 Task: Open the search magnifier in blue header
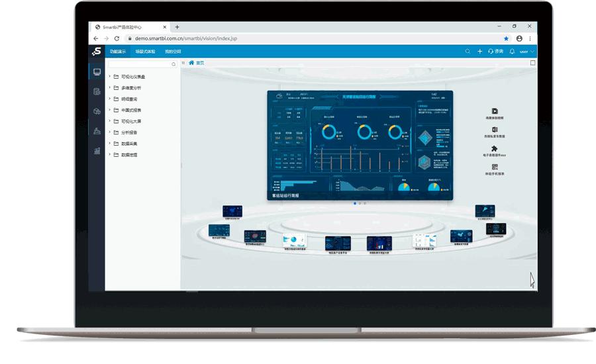(468, 52)
